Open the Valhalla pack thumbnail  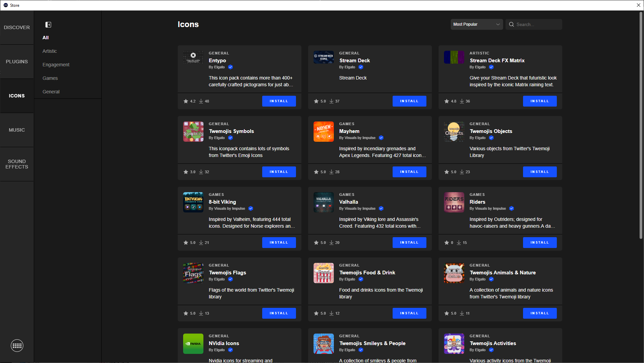tap(324, 202)
